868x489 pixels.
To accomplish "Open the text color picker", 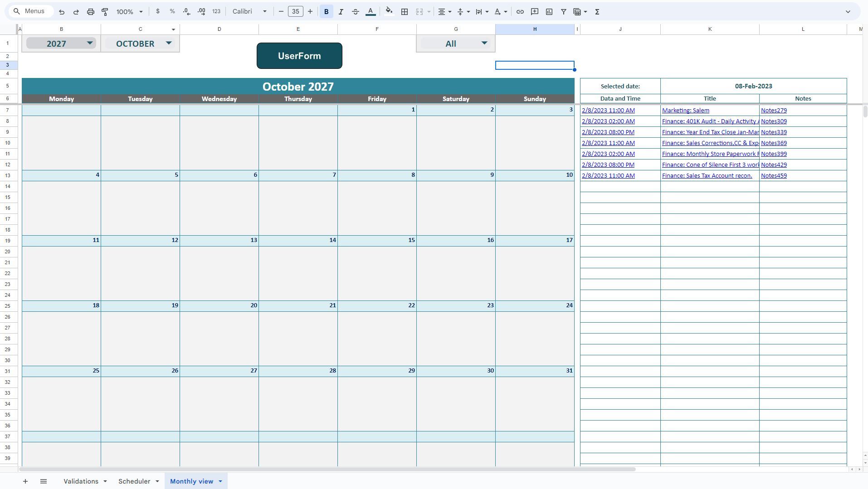I will 371,12.
